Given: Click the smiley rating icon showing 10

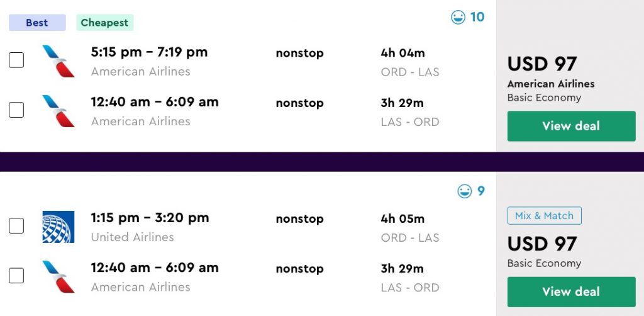Looking at the screenshot, I should tap(458, 18).
